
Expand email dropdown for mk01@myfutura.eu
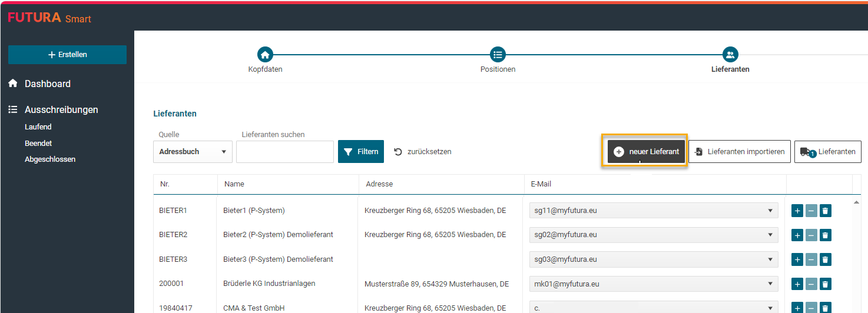coord(770,285)
